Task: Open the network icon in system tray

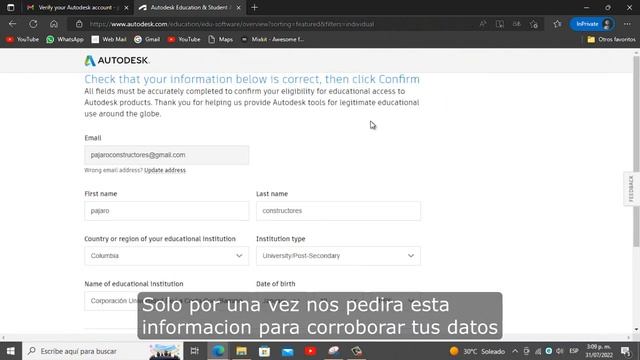Action: coord(538,351)
